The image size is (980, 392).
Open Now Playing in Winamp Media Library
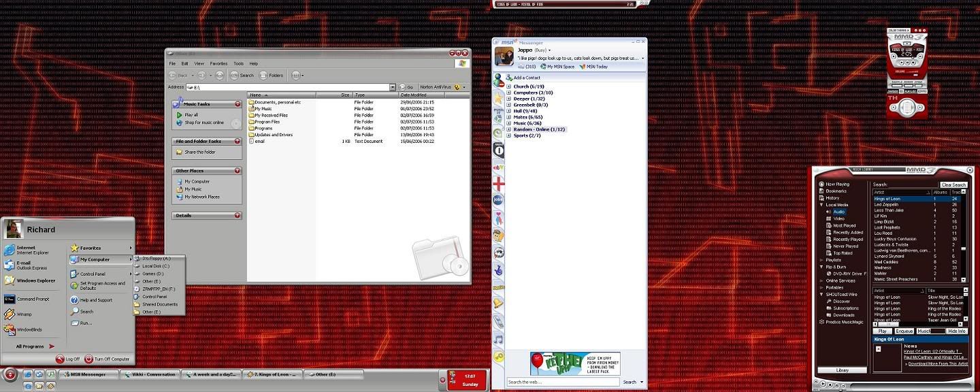[x=835, y=184]
